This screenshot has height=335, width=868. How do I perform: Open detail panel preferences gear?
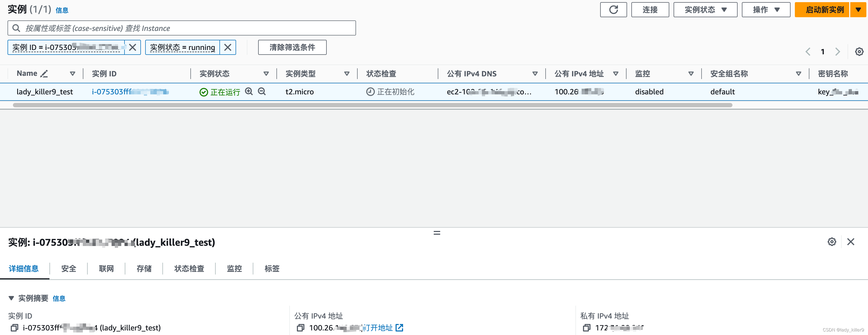(832, 242)
